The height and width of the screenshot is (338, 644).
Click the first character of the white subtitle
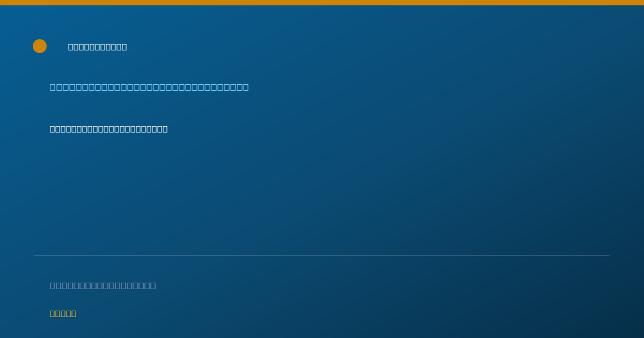[x=53, y=129]
